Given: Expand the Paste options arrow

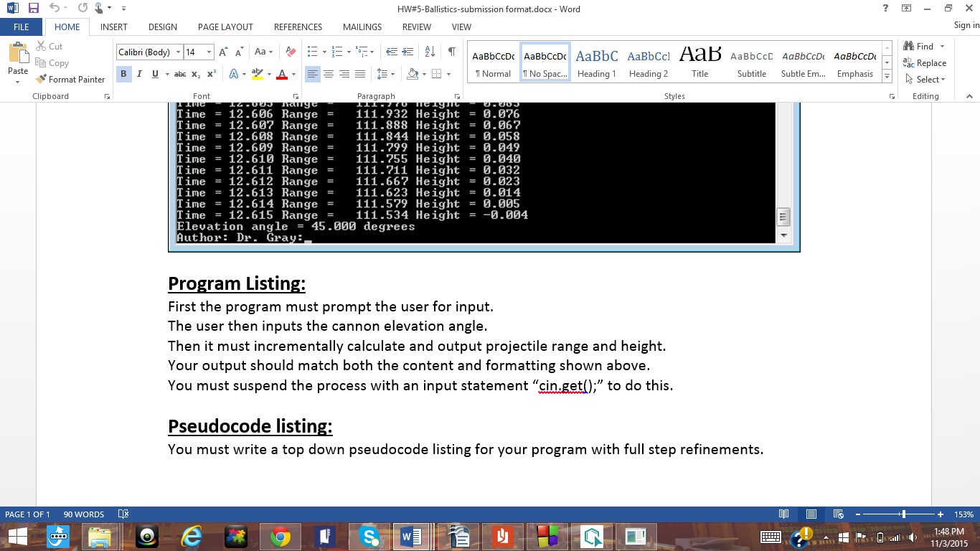Looking at the screenshot, I should [18, 81].
